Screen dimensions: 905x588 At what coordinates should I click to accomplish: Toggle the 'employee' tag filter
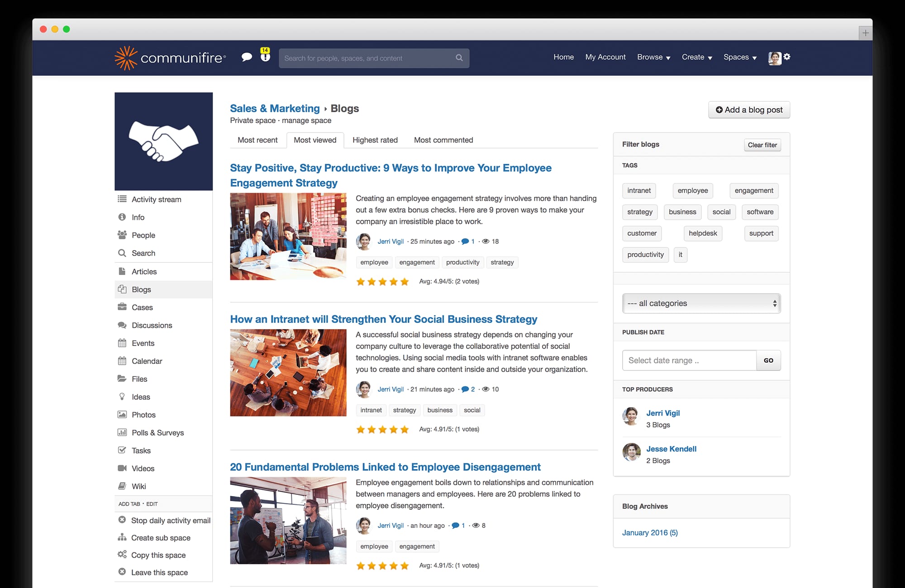point(692,190)
